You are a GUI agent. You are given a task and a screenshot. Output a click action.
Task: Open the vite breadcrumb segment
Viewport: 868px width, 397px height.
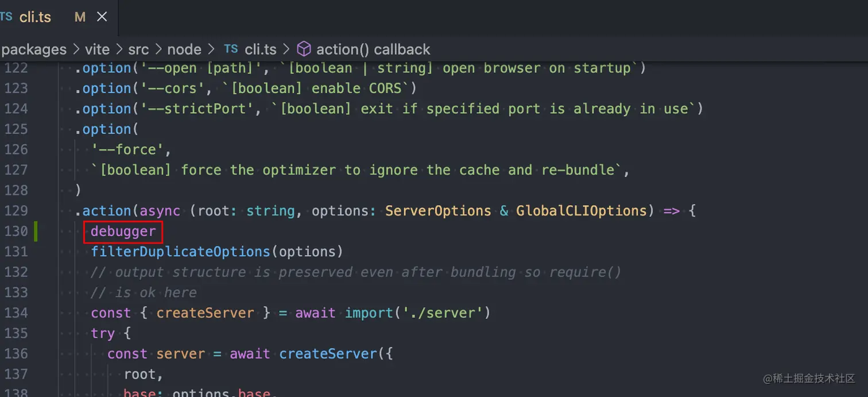[97, 49]
